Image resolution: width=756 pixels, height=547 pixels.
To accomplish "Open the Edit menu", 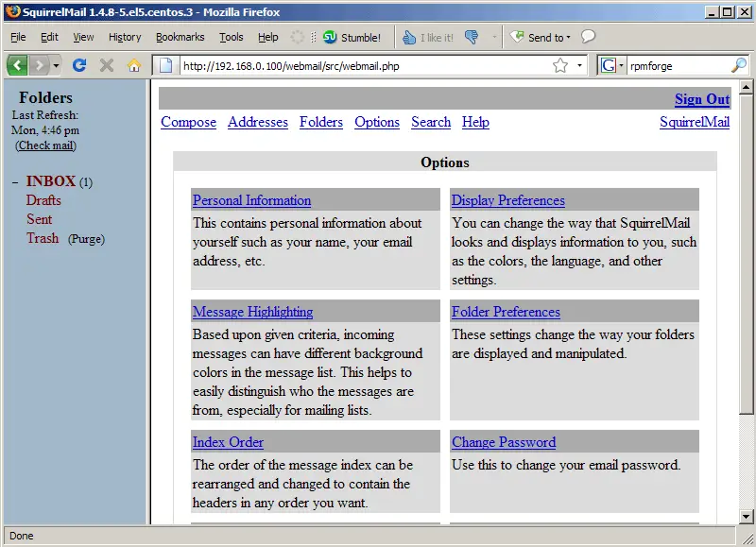I will click(x=49, y=37).
